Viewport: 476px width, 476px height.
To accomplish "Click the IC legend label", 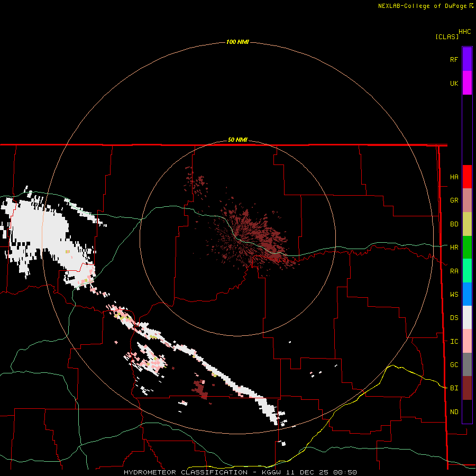I will pos(454,342).
